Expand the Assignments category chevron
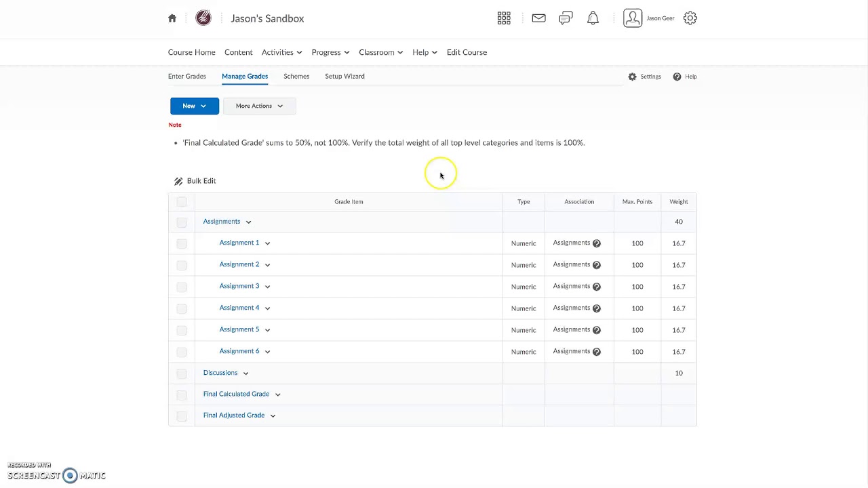This screenshot has width=868, height=488. [248, 222]
